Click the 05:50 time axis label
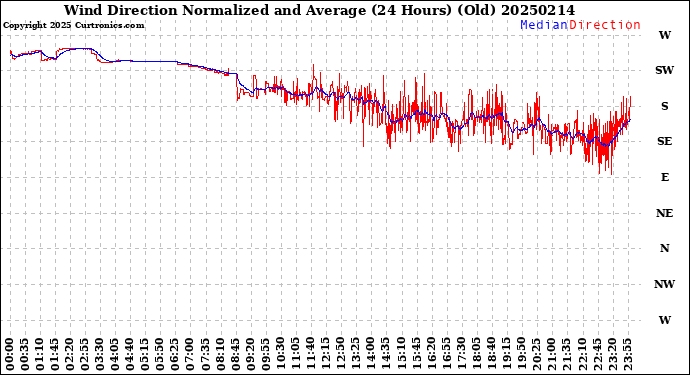This screenshot has width=690, height=375. 160,355
